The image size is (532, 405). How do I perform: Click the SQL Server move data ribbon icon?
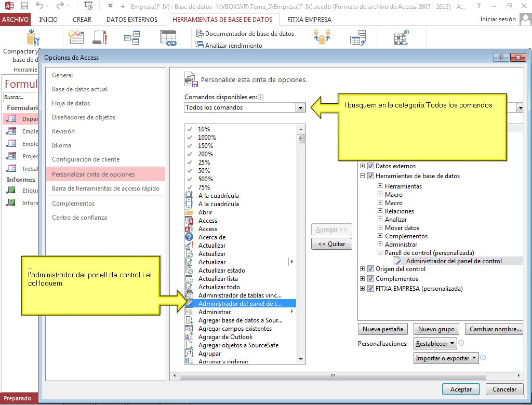(x=322, y=37)
